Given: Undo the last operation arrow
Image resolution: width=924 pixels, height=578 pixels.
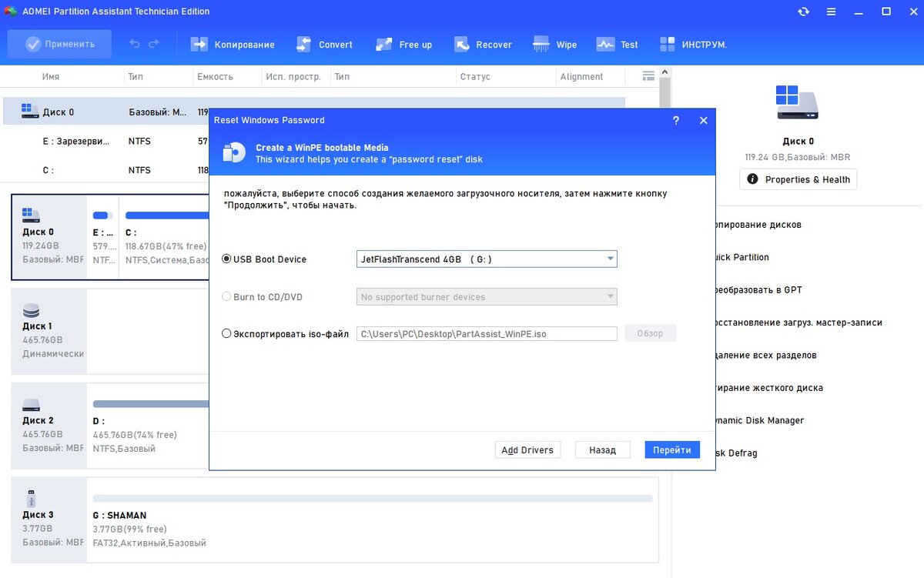Looking at the screenshot, I should [135, 44].
